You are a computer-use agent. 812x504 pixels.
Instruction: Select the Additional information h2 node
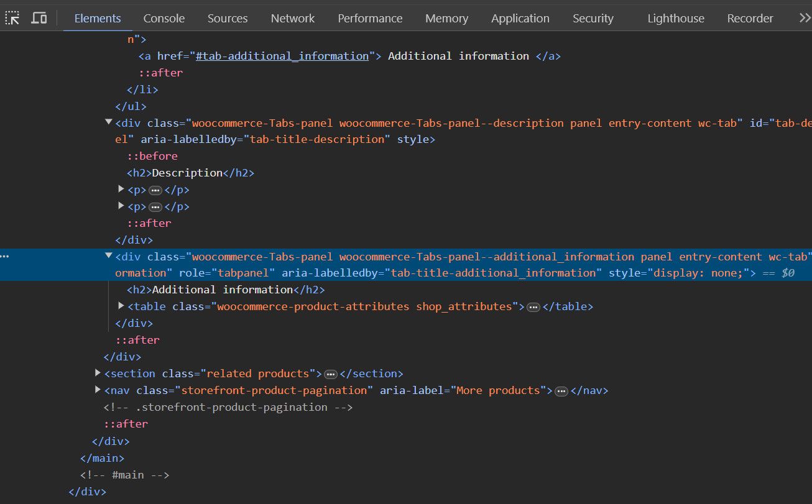point(226,290)
